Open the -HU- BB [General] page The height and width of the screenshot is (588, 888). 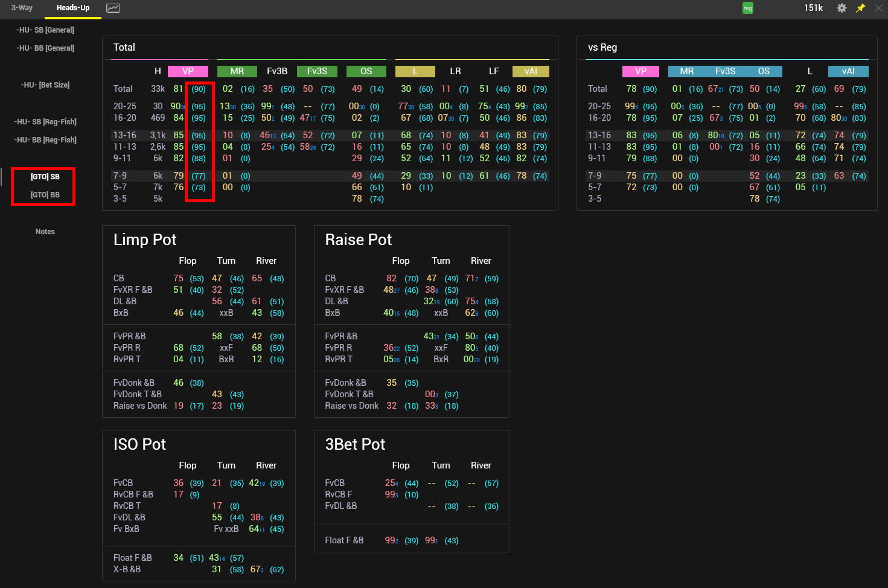point(45,48)
